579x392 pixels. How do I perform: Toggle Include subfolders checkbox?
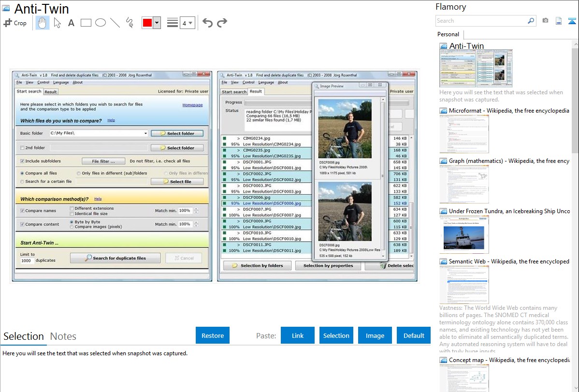pos(23,161)
